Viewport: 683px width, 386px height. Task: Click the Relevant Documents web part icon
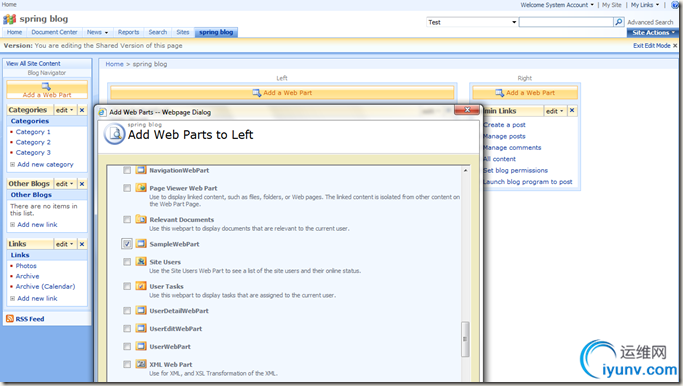[141, 219]
